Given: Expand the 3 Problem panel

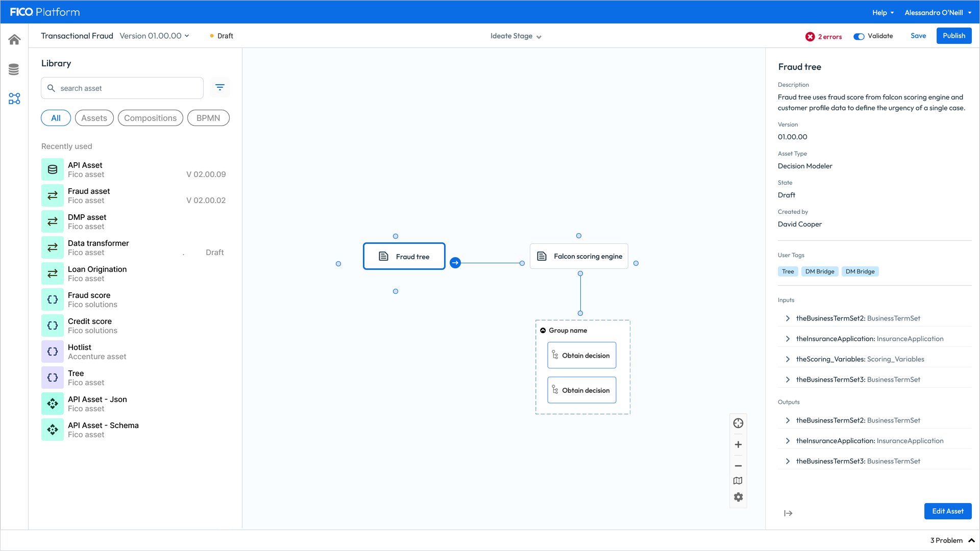Looking at the screenshot, I should [952, 540].
